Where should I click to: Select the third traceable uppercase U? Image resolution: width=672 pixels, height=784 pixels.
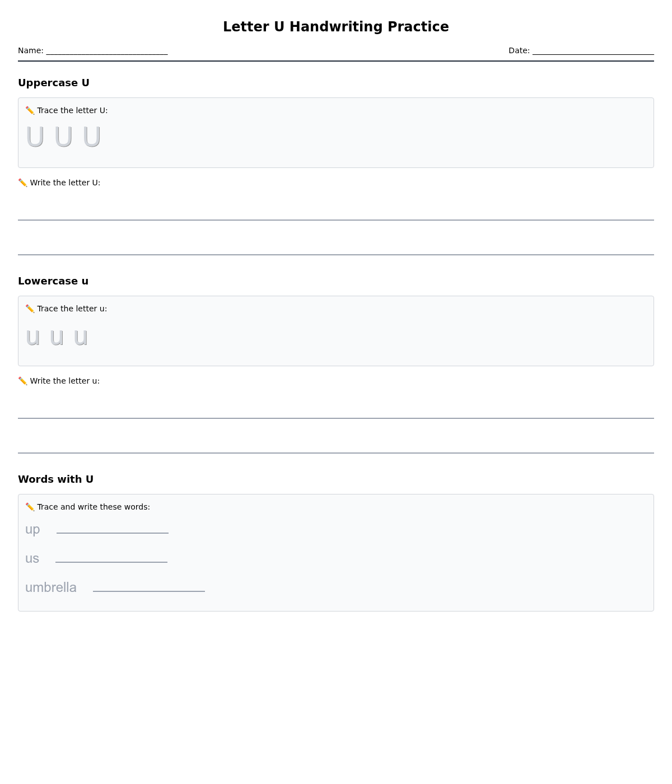[x=91, y=137]
